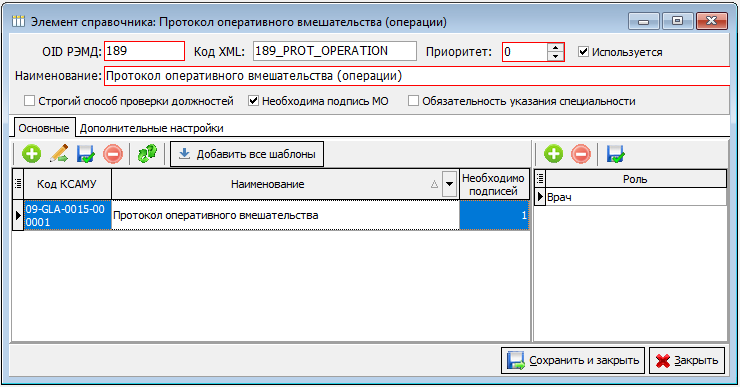Screen dimensions: 740x387
Task: Click the row indicator of template row
Action: tap(18, 215)
